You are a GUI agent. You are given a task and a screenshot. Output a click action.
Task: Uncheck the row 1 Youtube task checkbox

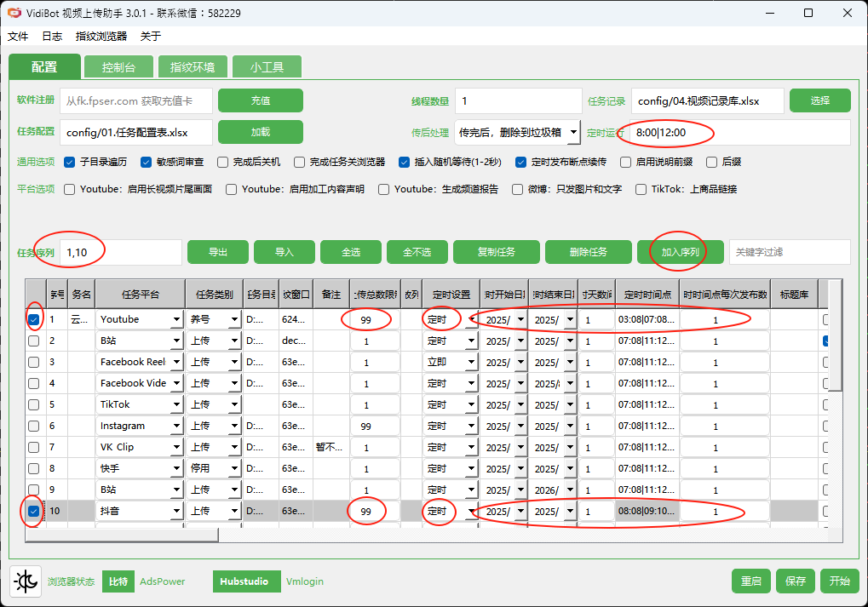34,319
